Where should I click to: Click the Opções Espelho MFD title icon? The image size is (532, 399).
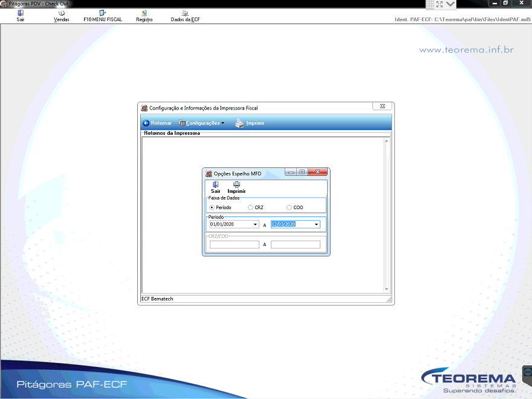(209, 174)
